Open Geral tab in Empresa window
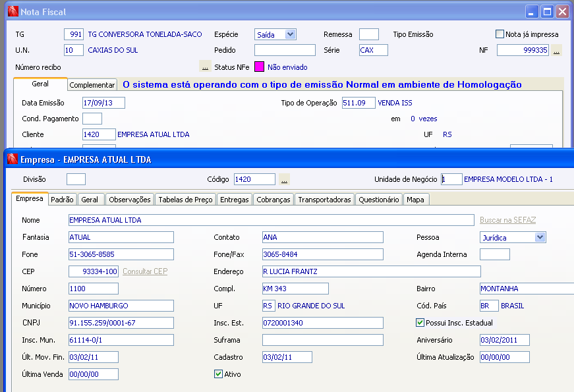 (90, 200)
